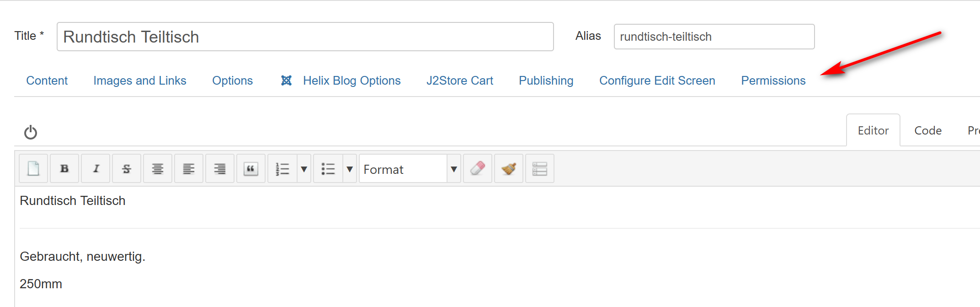Insert a blockquote
Screen dimensions: 980x307
point(251,169)
